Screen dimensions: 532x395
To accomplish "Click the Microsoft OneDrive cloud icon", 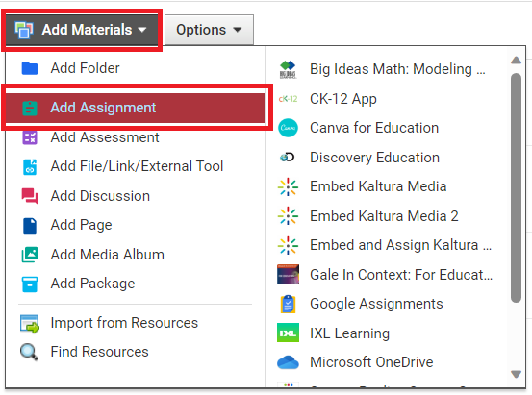I will coord(288,362).
